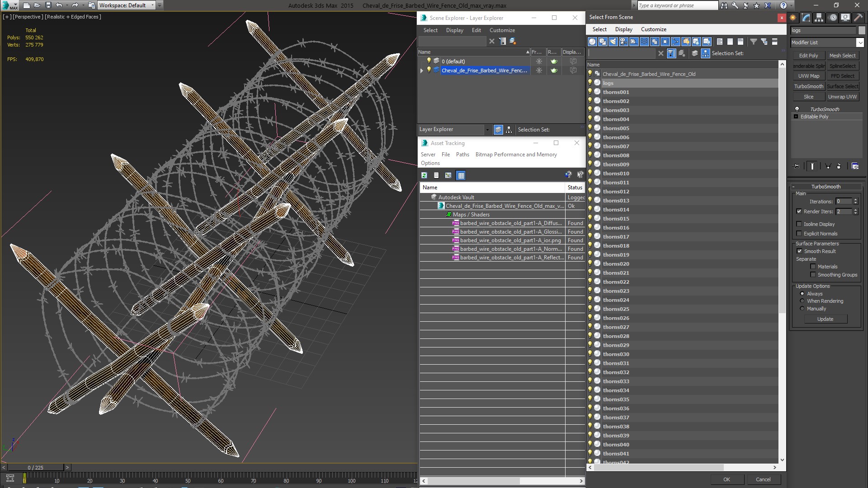
Task: Click Update button in TurboSmooth rollout
Action: click(825, 319)
